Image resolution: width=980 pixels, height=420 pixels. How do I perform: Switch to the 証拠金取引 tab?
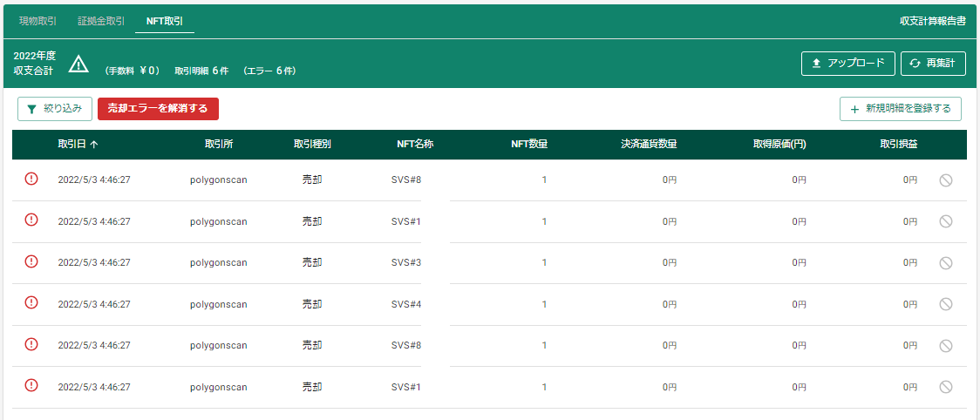point(101,21)
